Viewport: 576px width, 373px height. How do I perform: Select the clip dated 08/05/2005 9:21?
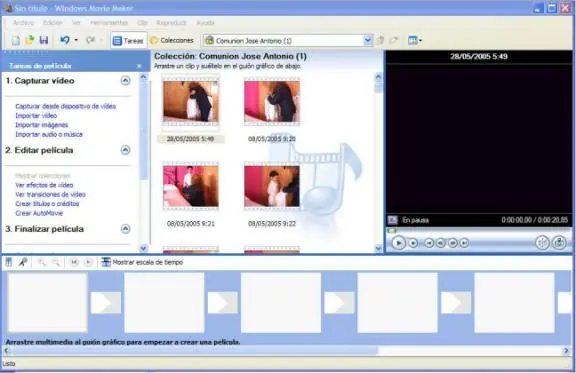[x=191, y=186]
